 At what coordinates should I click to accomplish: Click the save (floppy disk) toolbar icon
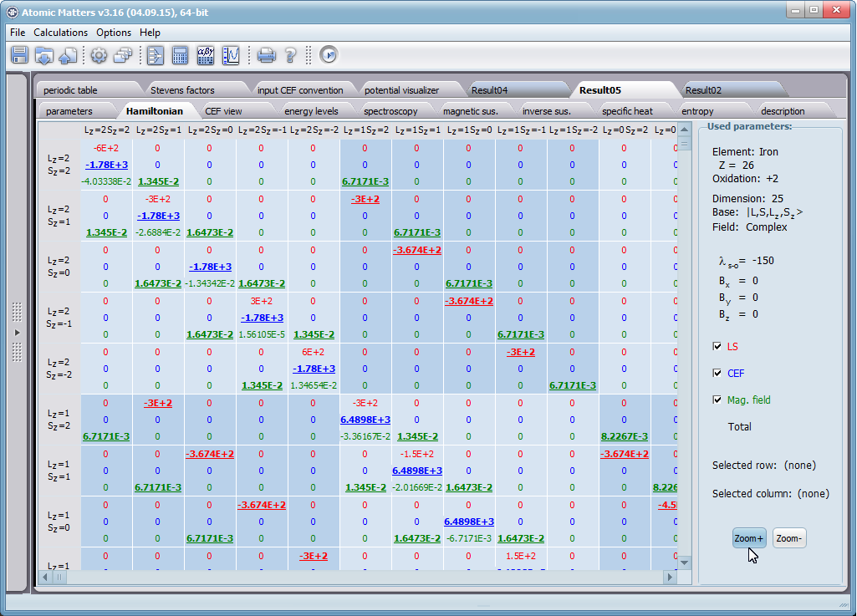pos(20,55)
